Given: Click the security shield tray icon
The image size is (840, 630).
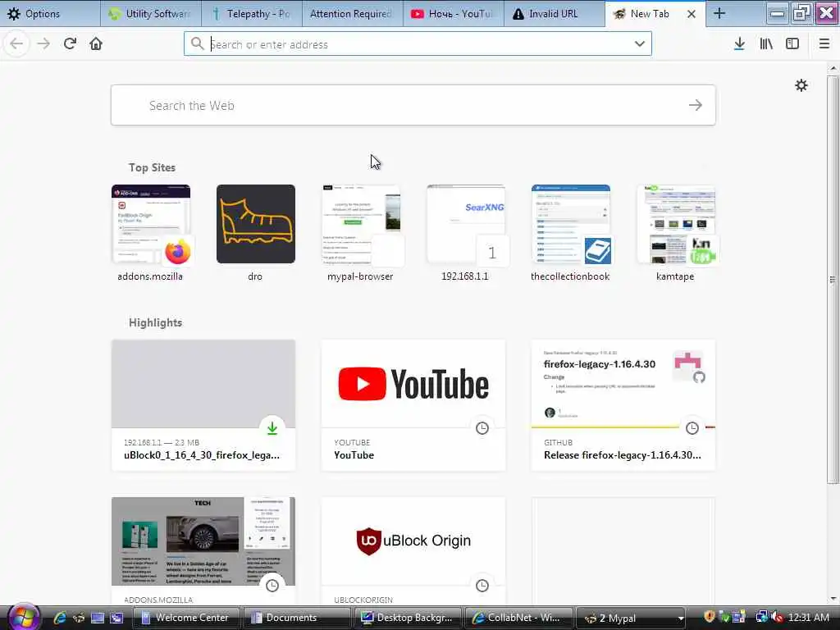Looking at the screenshot, I should pos(710,617).
